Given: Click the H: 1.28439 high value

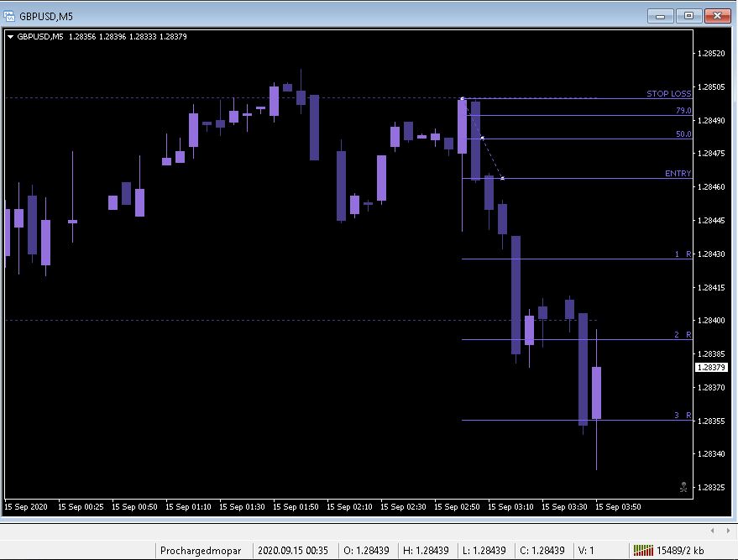Looking at the screenshot, I should [x=426, y=551].
